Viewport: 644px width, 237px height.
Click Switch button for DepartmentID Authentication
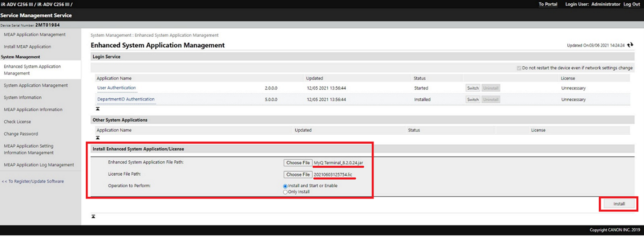(x=472, y=100)
